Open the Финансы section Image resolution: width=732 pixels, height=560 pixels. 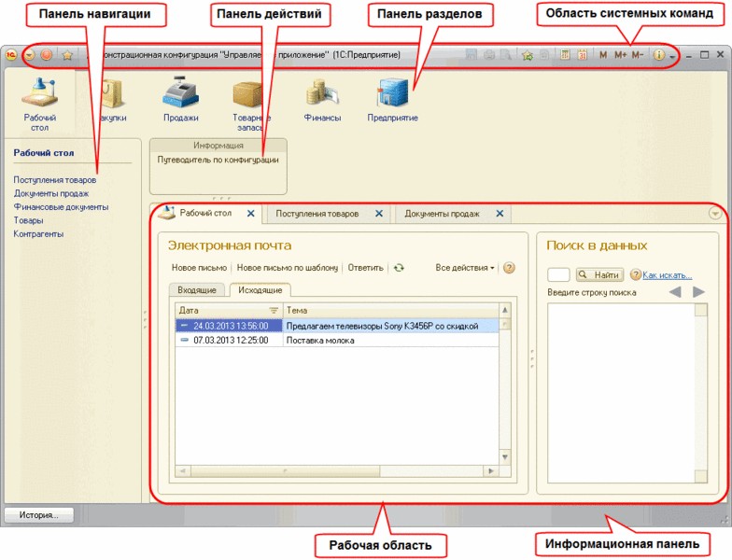coord(322,100)
